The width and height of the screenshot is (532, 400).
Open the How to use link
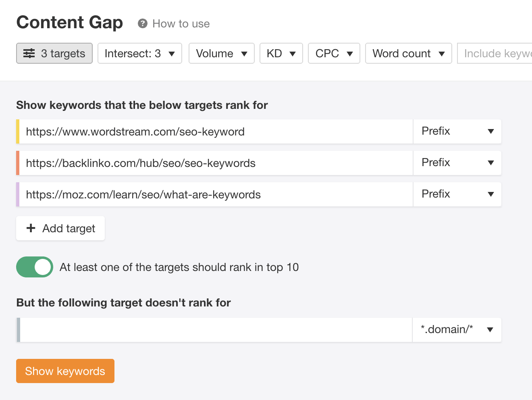point(181,24)
